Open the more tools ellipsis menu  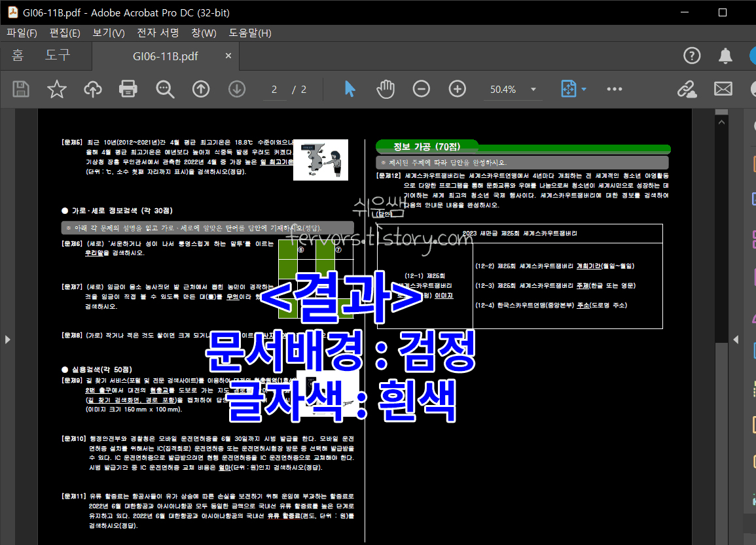[x=614, y=89]
